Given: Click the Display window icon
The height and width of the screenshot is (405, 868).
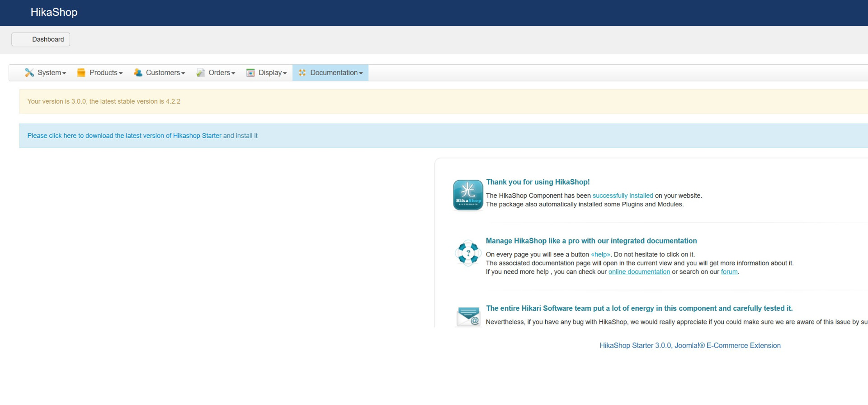Looking at the screenshot, I should (250, 73).
